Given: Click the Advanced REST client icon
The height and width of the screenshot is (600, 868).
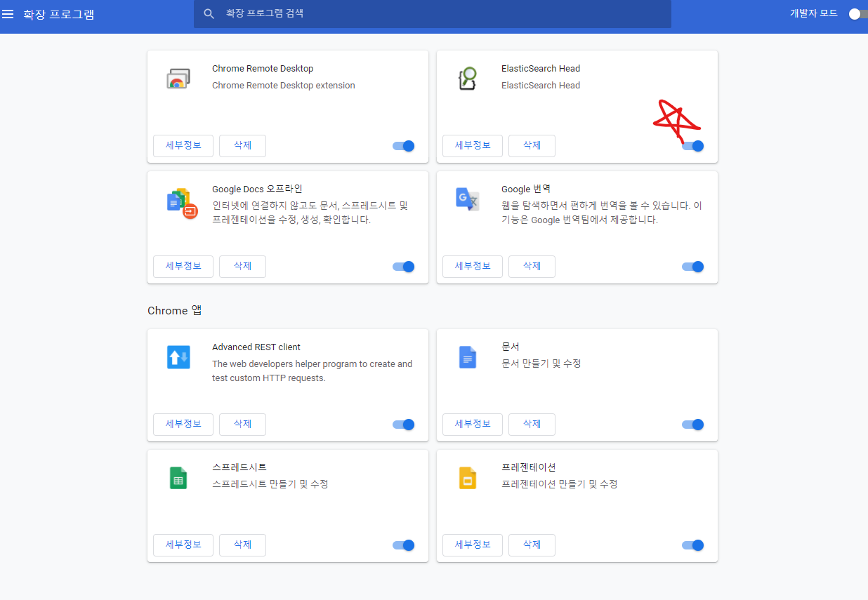Looking at the screenshot, I should 178,357.
